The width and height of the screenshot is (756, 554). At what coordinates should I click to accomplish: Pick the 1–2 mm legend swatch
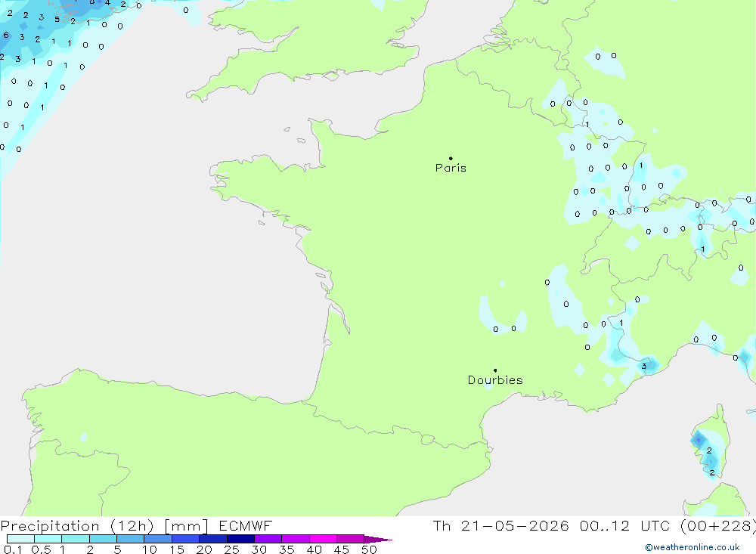coord(76,539)
